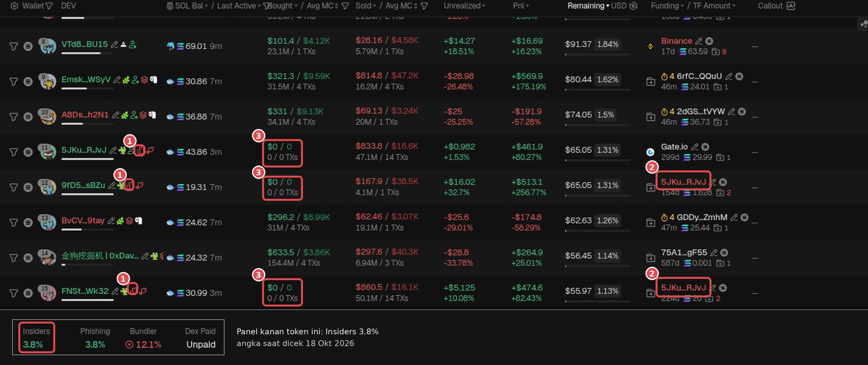The height and width of the screenshot is (365, 868).
Task: Click the red phishing hook icon beside 9fD5...sBZu
Action: tap(139, 185)
